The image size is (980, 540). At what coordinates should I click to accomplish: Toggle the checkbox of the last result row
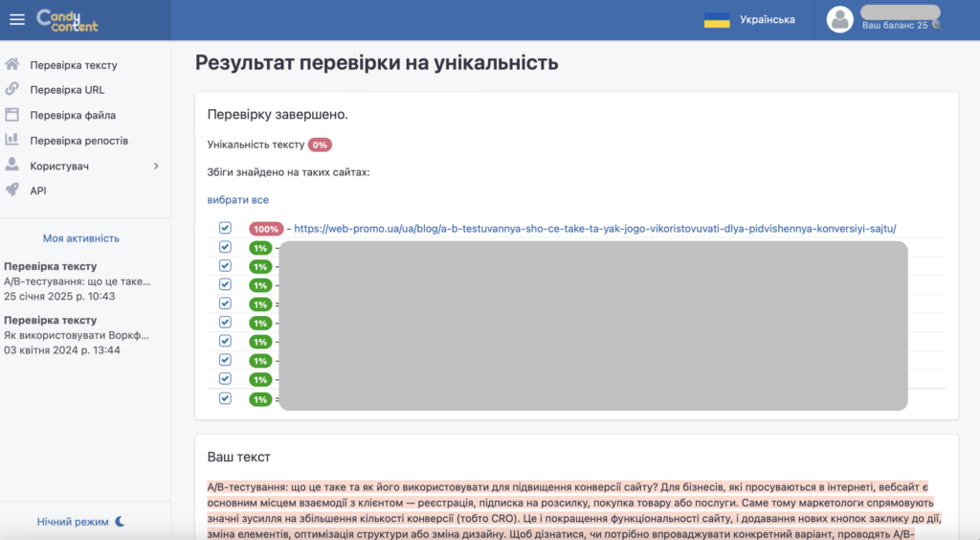(225, 398)
